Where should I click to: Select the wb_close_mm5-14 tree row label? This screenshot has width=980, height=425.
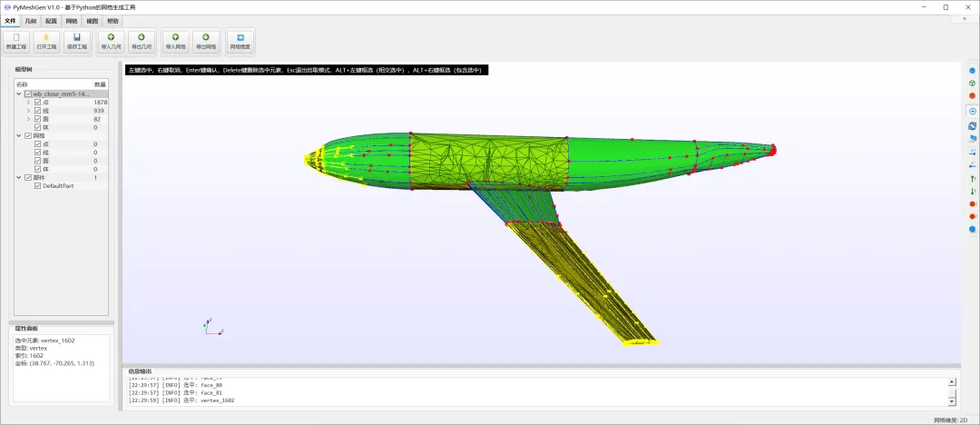tap(62, 94)
